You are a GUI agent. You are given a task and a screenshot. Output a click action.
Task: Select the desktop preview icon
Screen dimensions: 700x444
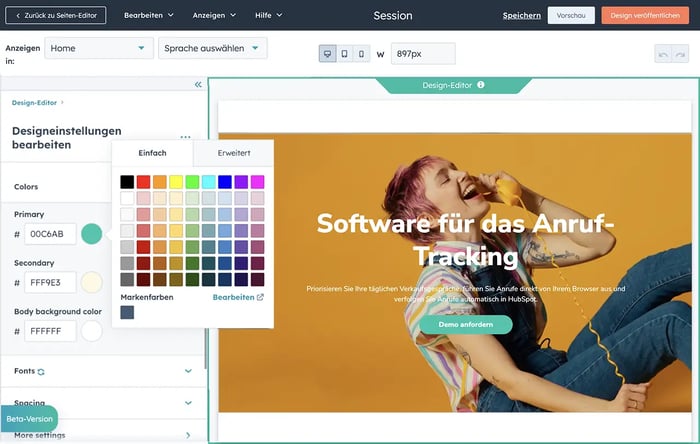(328, 54)
